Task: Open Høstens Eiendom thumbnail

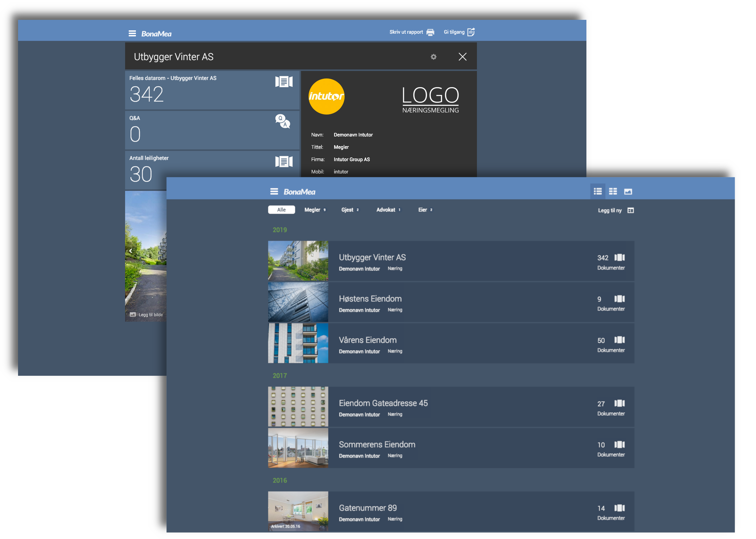Action: click(298, 302)
